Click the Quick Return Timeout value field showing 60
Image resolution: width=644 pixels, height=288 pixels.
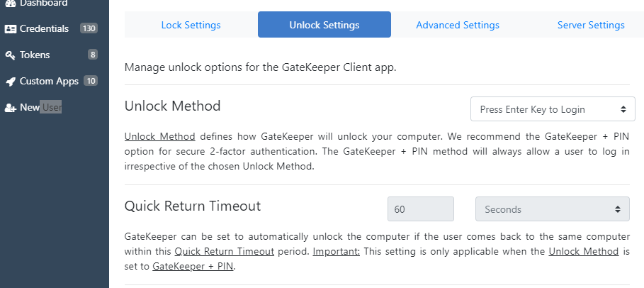(420, 209)
